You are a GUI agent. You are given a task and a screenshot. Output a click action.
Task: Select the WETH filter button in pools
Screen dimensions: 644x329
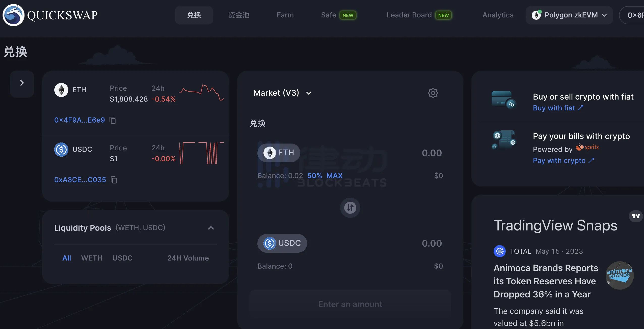pos(91,258)
